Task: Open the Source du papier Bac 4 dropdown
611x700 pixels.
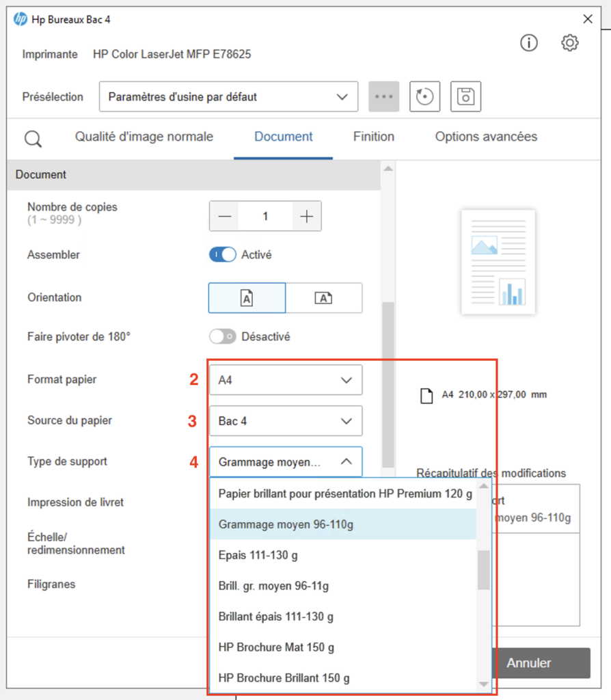Action: coord(285,421)
